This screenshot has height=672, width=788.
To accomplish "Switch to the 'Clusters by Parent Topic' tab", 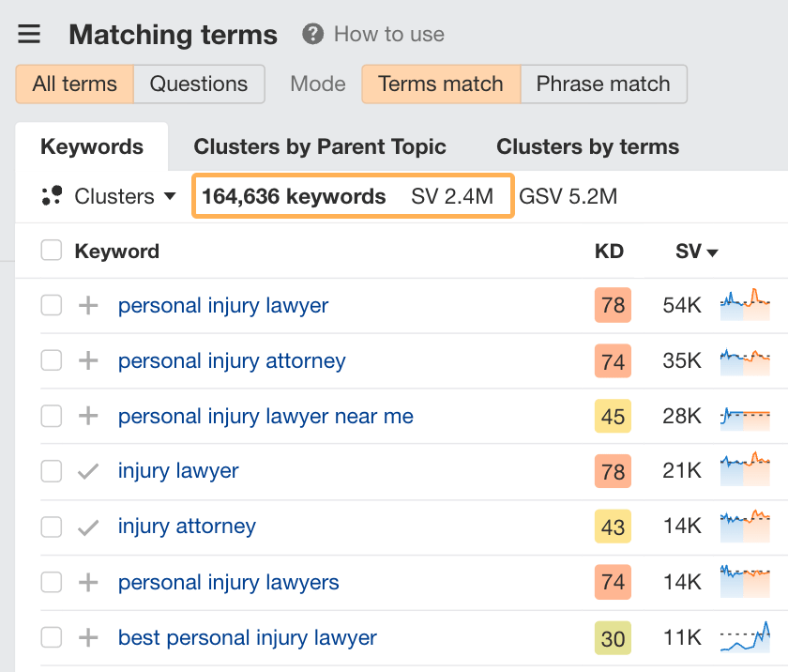I will (x=320, y=146).
